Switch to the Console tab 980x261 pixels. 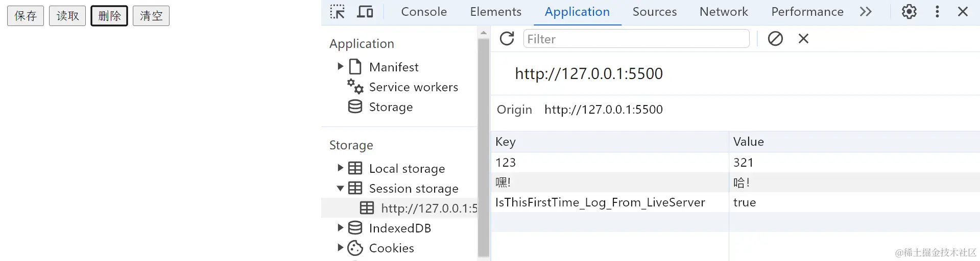[x=424, y=12]
